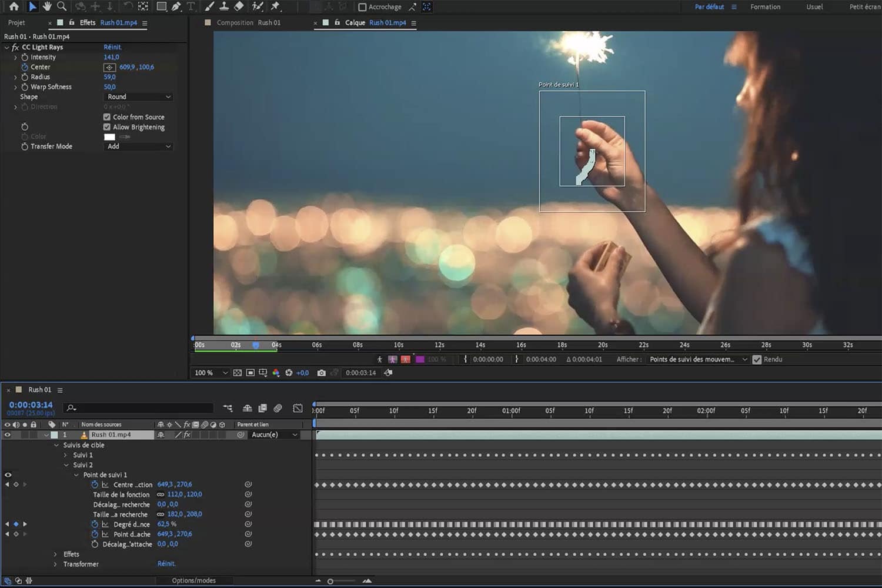Select the Selection arrow tool
Image resolution: width=882 pixels, height=588 pixels.
pos(32,6)
